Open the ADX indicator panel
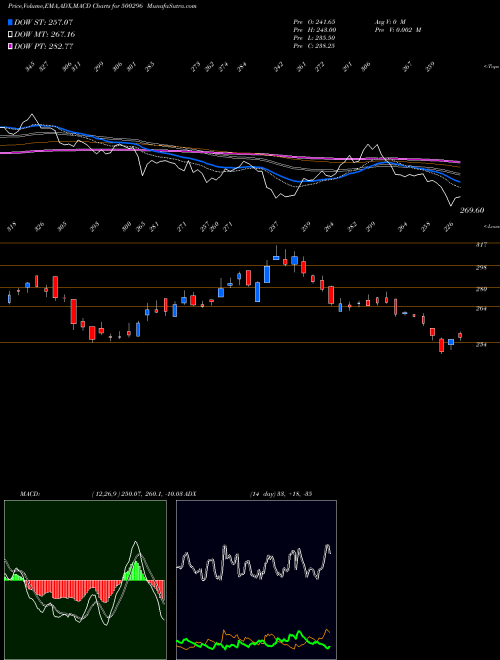Screen dimensions: 500x660 coord(256,580)
